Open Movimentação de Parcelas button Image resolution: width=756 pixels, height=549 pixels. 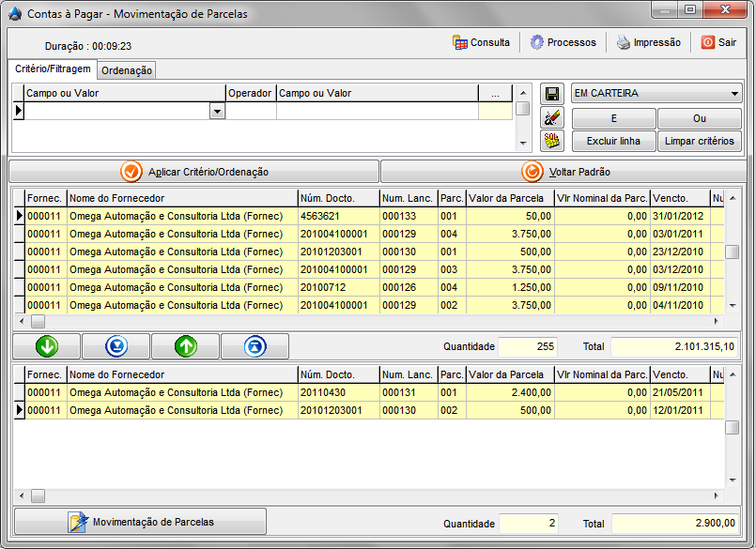coord(141,522)
